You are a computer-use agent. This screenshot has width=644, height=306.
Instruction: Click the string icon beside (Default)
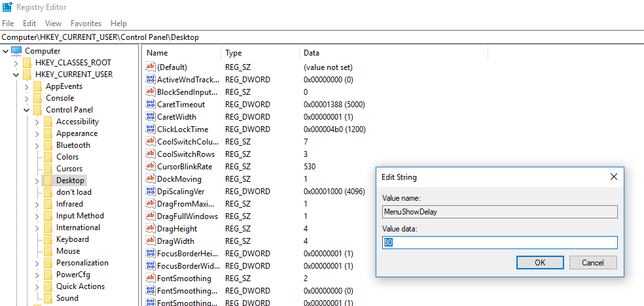[151, 67]
